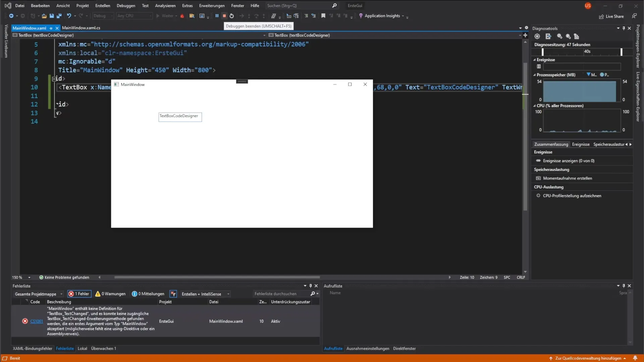The height and width of the screenshot is (362, 644).
Task: Open the Debuggen menu
Action: tap(126, 6)
